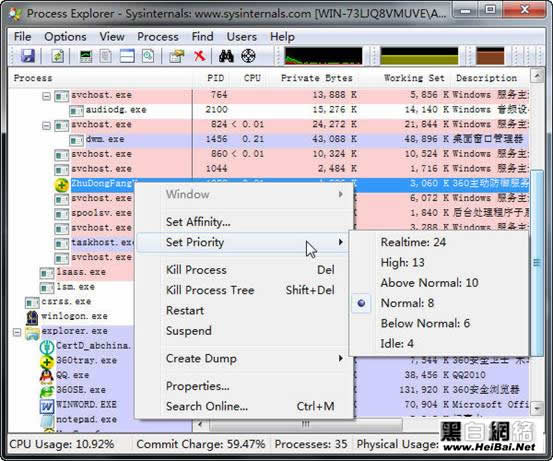Image resolution: width=553 pixels, height=461 pixels.
Task: Collapse the svchost.exe PID 824 tree node
Action: coord(47,126)
